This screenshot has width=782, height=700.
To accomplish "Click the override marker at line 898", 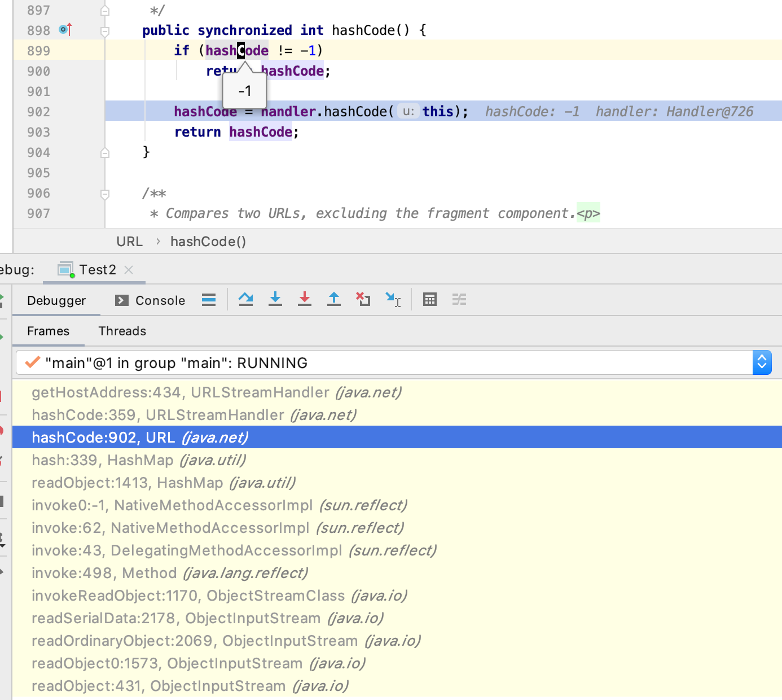I will (66, 29).
